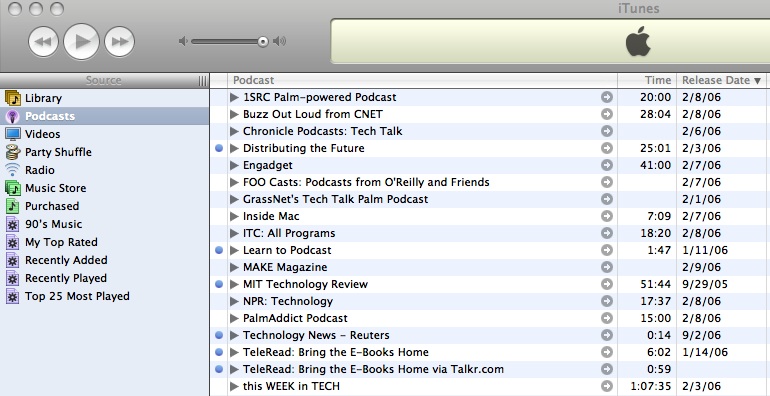
Task: Open Party Shuffle source
Action: [105, 152]
